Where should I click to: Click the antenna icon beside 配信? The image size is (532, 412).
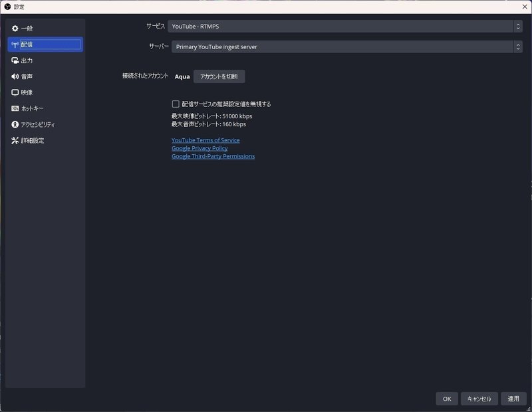[15, 45]
